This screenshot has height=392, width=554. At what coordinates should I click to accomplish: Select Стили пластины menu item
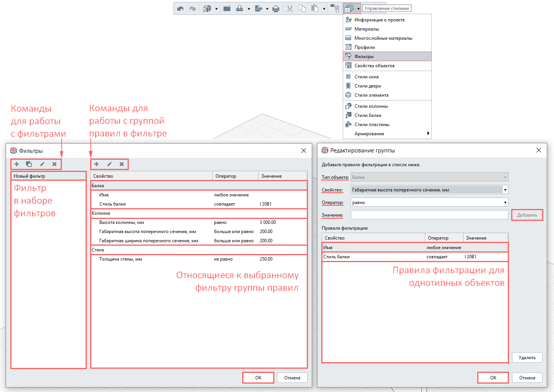point(387,125)
